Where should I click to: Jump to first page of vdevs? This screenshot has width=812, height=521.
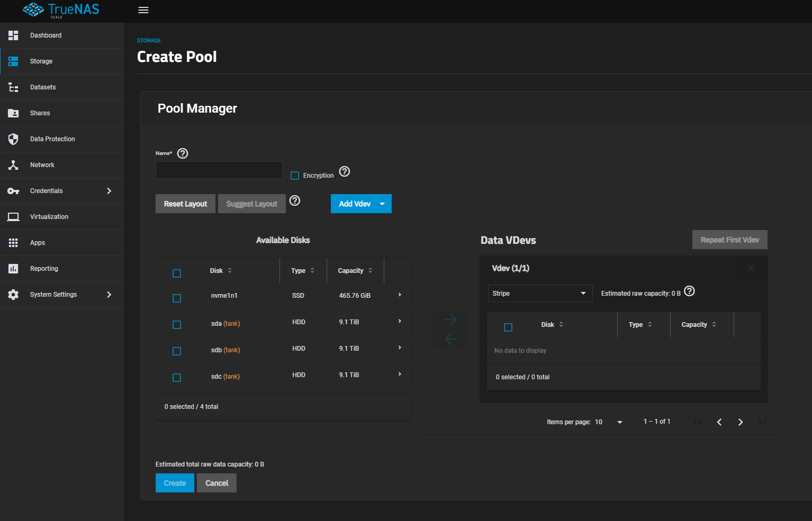coord(698,422)
